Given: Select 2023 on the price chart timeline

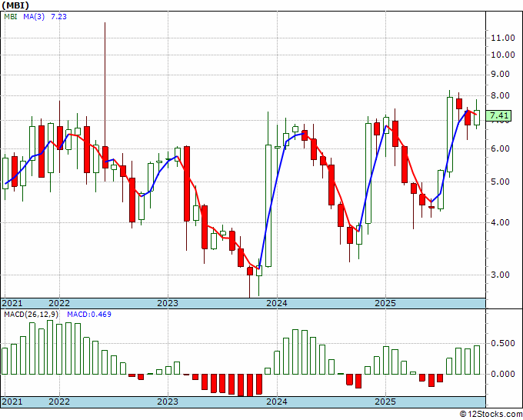Looking at the screenshot, I should [168, 303].
